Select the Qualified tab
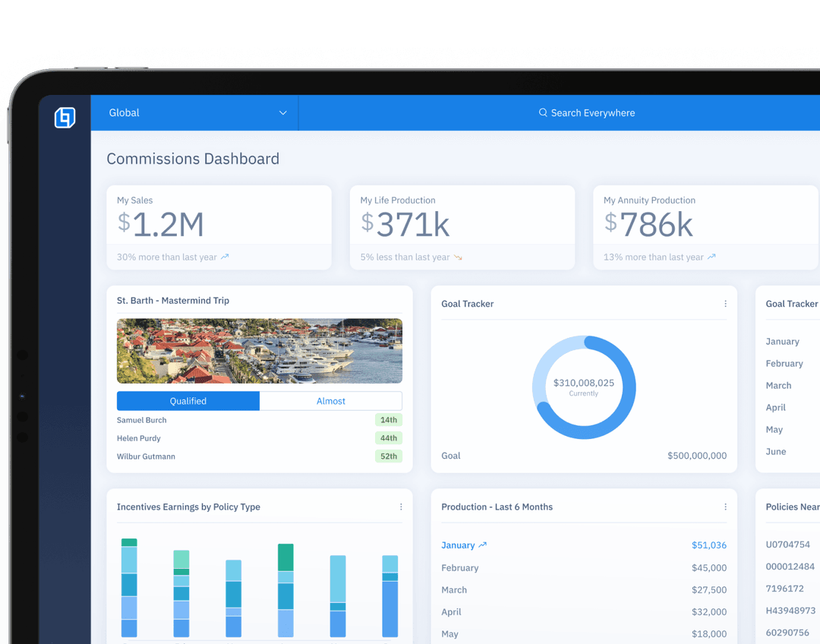 pyautogui.click(x=188, y=400)
